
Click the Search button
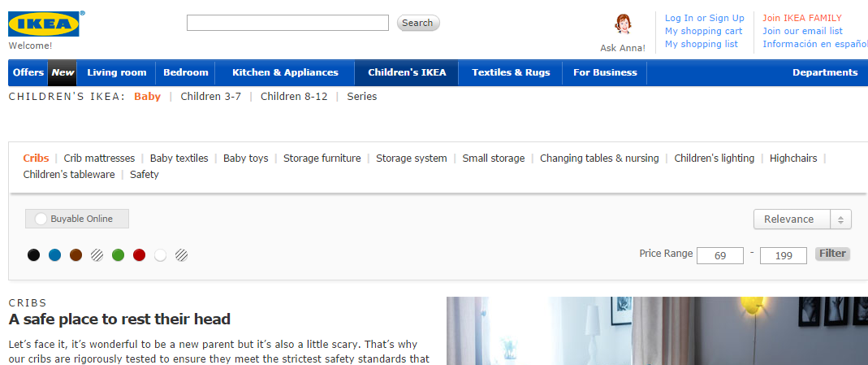click(x=418, y=23)
